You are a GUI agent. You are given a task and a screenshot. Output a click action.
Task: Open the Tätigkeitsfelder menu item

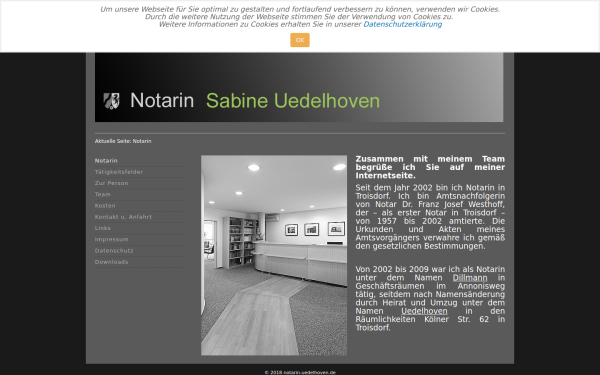click(x=119, y=172)
